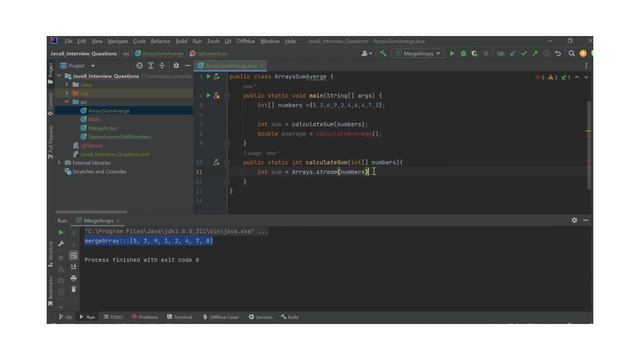
Task: Open the Tools menu
Action: click(213, 41)
